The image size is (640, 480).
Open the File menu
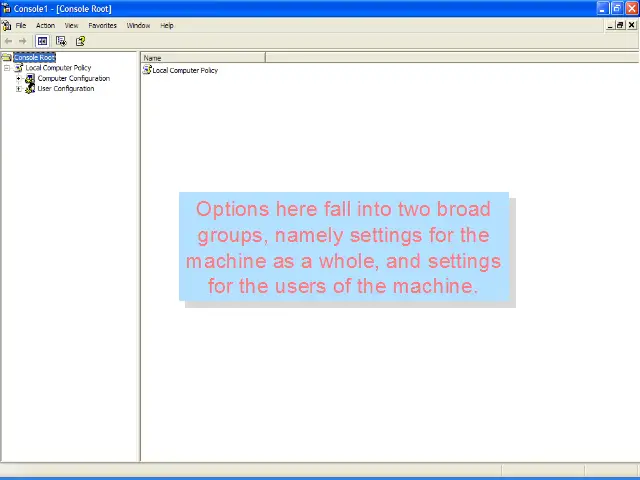pyautogui.click(x=21, y=25)
